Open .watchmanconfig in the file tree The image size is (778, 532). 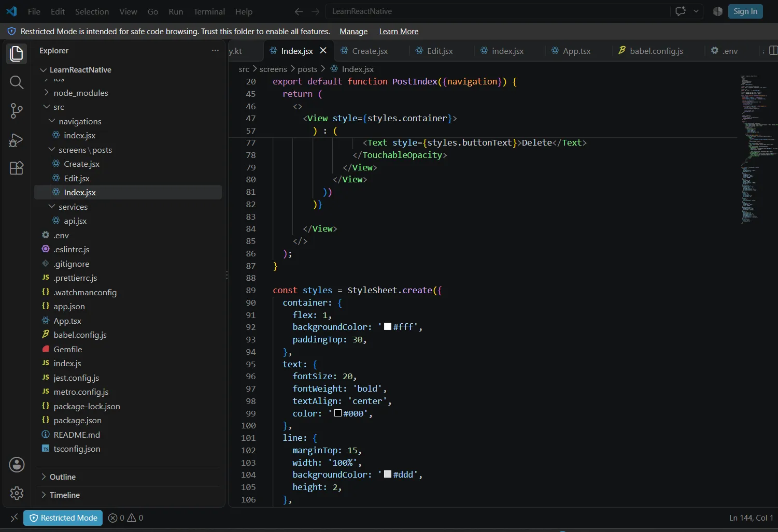85,292
